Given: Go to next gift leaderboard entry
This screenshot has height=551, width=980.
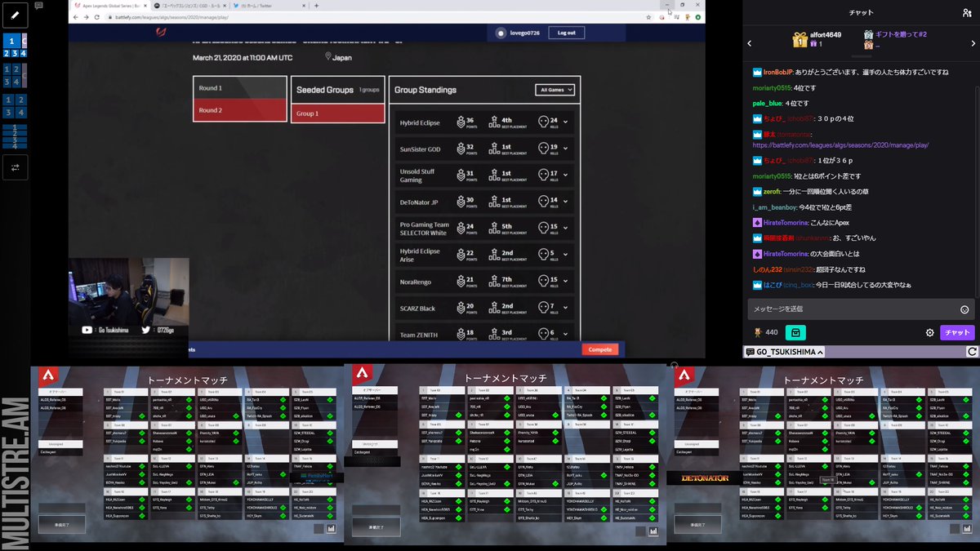Looking at the screenshot, I should (x=972, y=43).
